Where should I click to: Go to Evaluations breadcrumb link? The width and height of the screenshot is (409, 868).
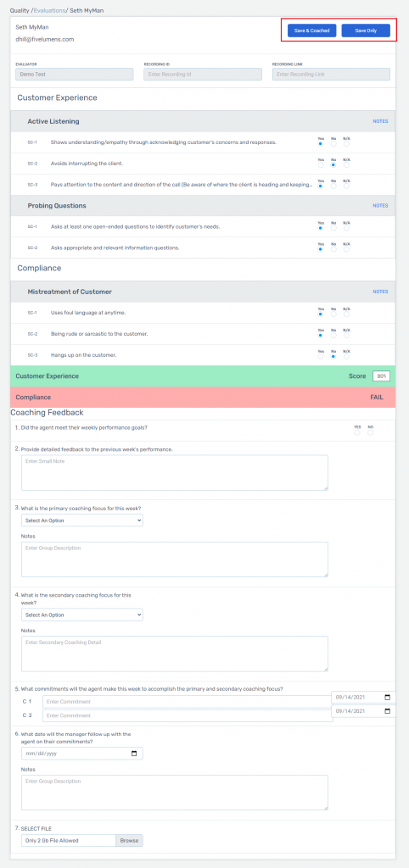[49, 10]
